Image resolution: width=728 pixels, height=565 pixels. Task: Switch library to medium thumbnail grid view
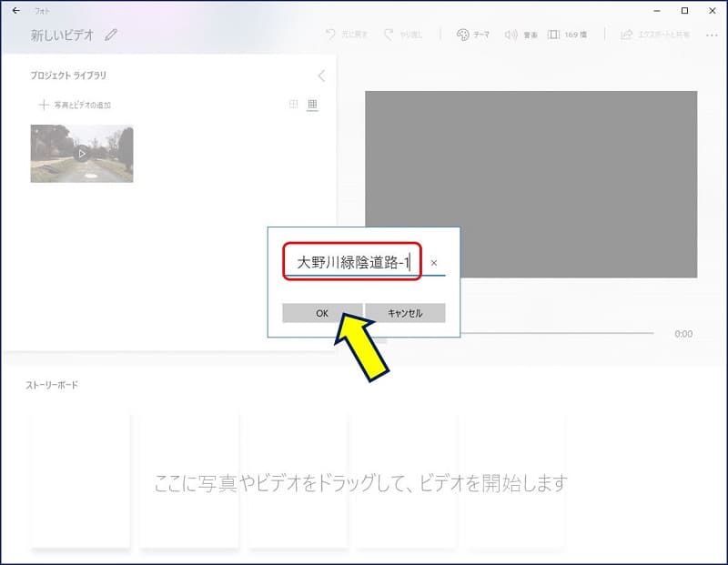(x=293, y=105)
